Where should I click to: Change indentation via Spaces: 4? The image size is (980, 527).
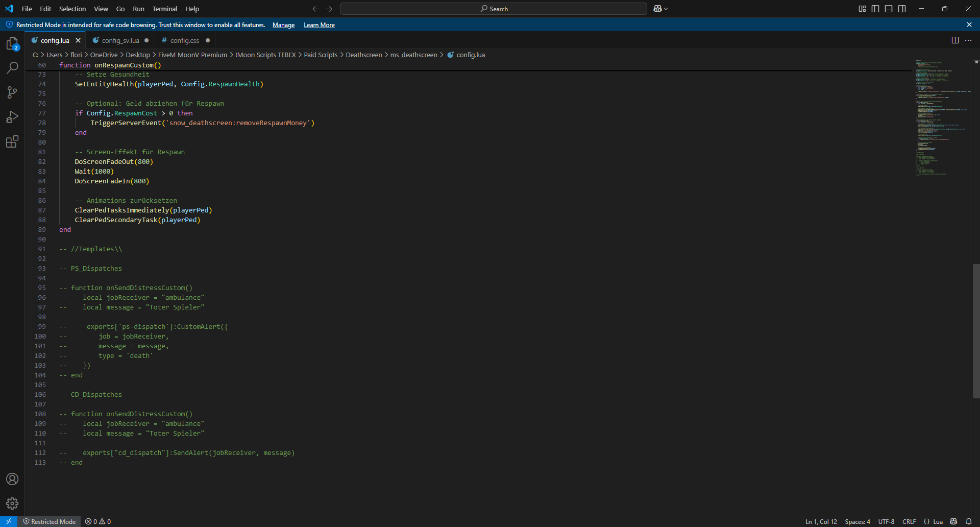tap(857, 521)
